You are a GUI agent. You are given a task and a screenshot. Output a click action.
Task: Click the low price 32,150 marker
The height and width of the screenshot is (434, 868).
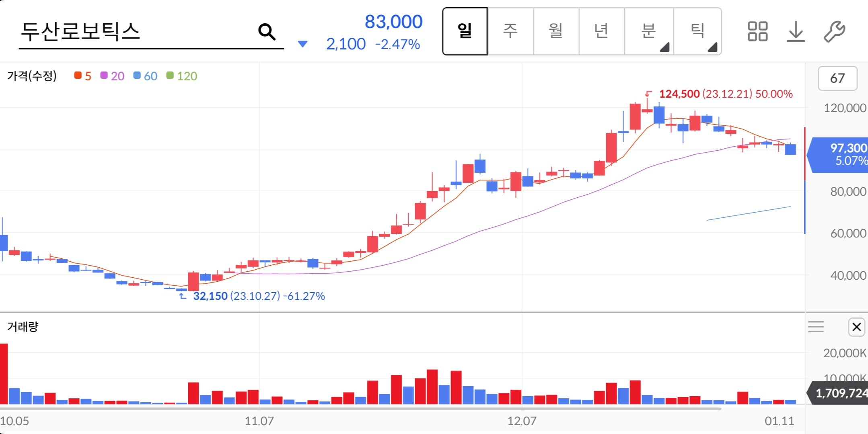pyautogui.click(x=210, y=296)
